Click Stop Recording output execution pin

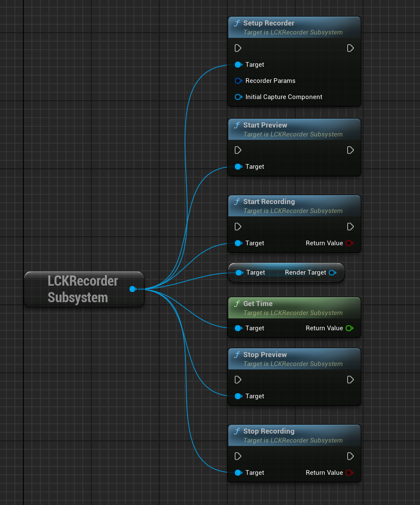pyautogui.click(x=350, y=457)
